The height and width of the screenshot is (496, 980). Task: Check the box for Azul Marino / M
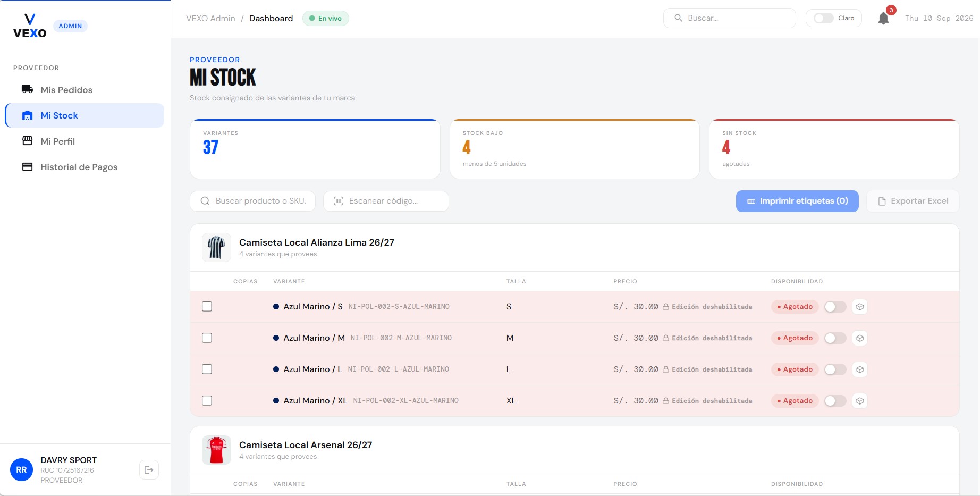click(x=207, y=338)
